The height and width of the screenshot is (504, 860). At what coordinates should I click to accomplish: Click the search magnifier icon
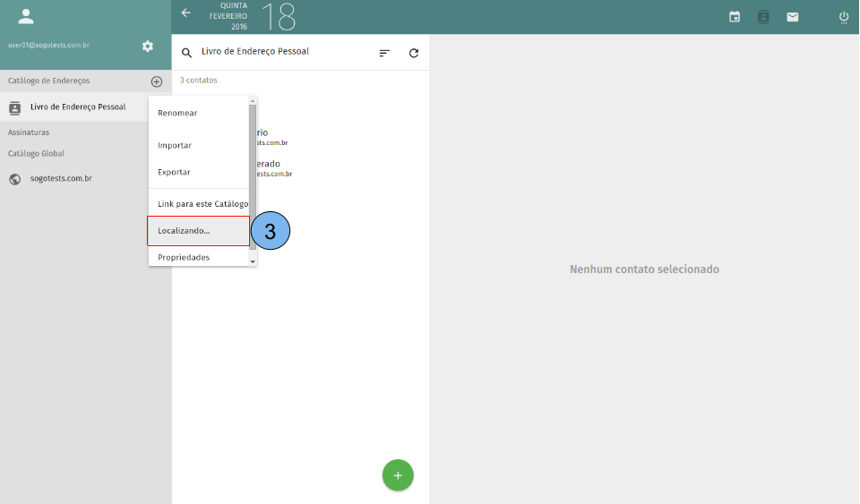point(187,53)
